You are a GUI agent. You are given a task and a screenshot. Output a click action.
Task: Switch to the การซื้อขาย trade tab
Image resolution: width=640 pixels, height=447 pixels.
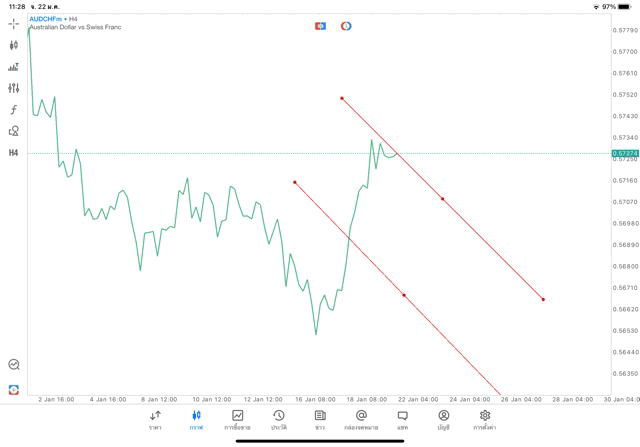[238, 420]
